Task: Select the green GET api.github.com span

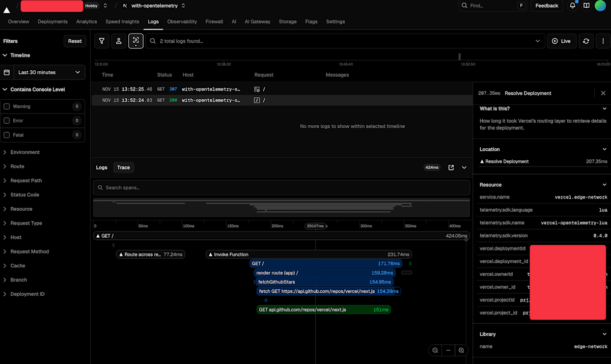Action: (x=324, y=310)
